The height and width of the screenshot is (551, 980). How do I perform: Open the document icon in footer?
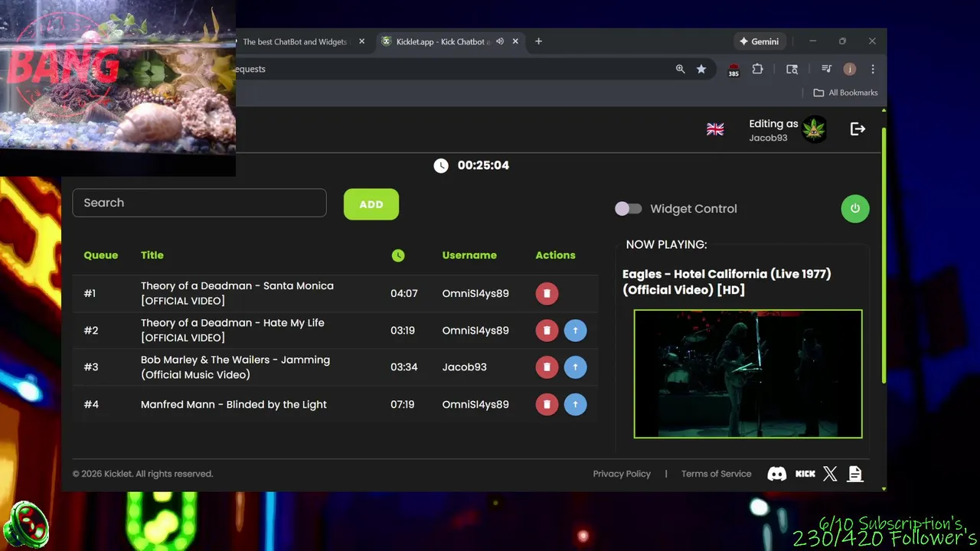pos(855,474)
